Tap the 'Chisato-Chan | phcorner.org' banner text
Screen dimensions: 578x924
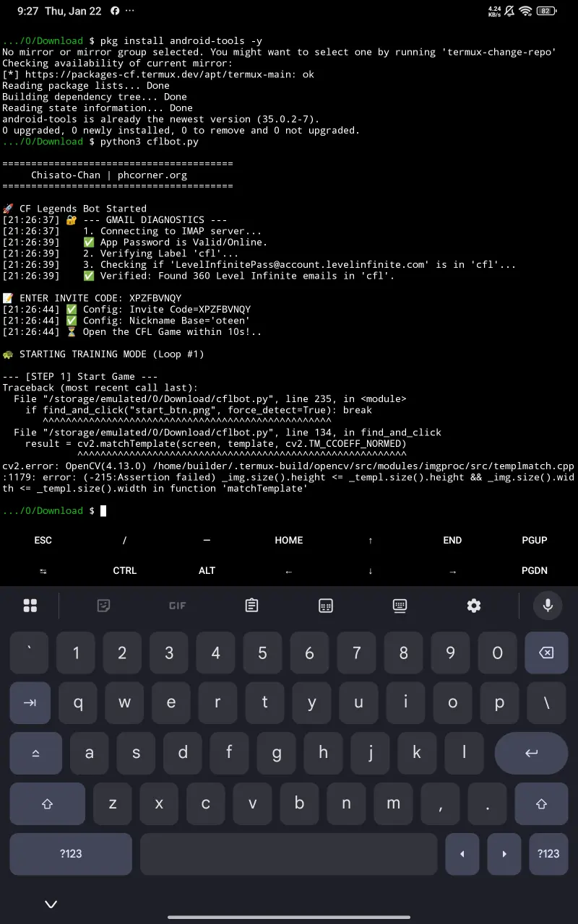pos(109,175)
